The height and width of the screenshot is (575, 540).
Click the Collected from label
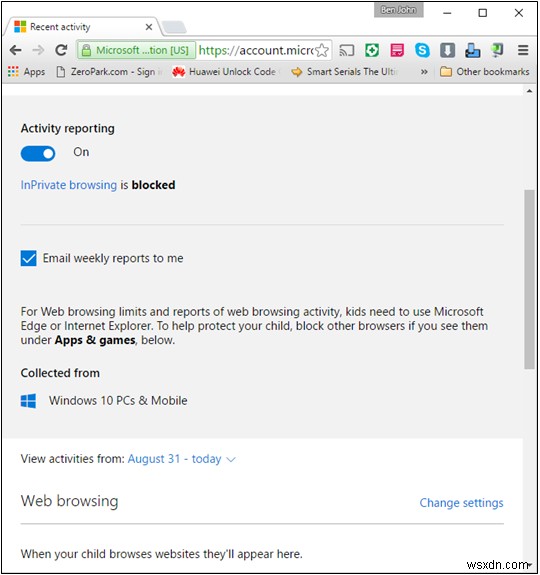click(x=60, y=373)
